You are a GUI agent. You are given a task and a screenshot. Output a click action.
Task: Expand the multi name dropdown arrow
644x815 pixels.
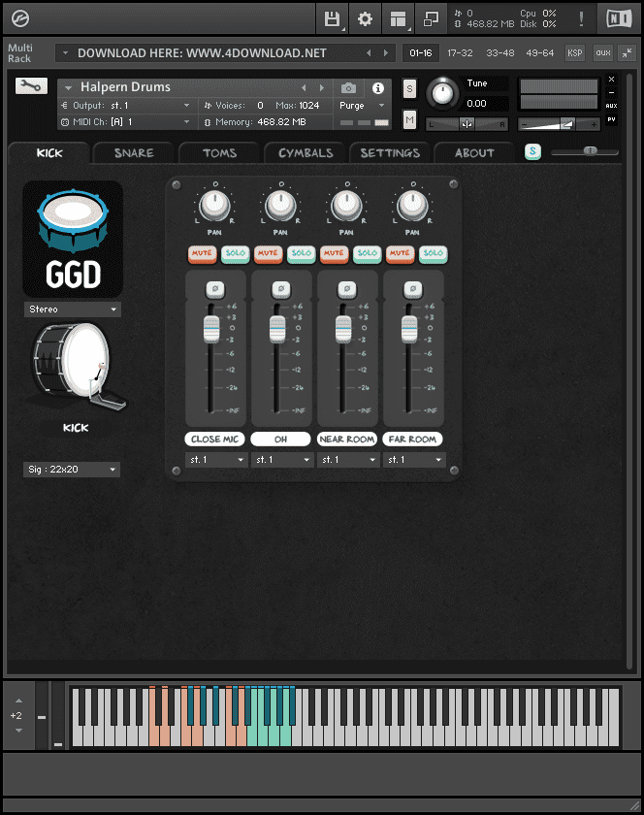point(66,53)
